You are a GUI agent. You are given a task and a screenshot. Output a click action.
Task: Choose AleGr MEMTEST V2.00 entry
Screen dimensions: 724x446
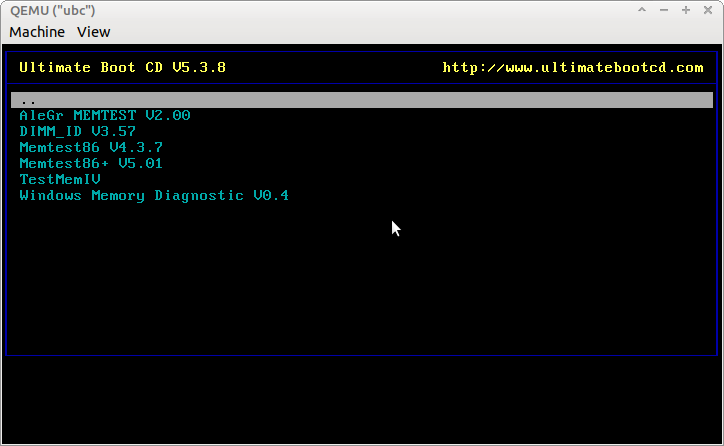click(x=105, y=115)
